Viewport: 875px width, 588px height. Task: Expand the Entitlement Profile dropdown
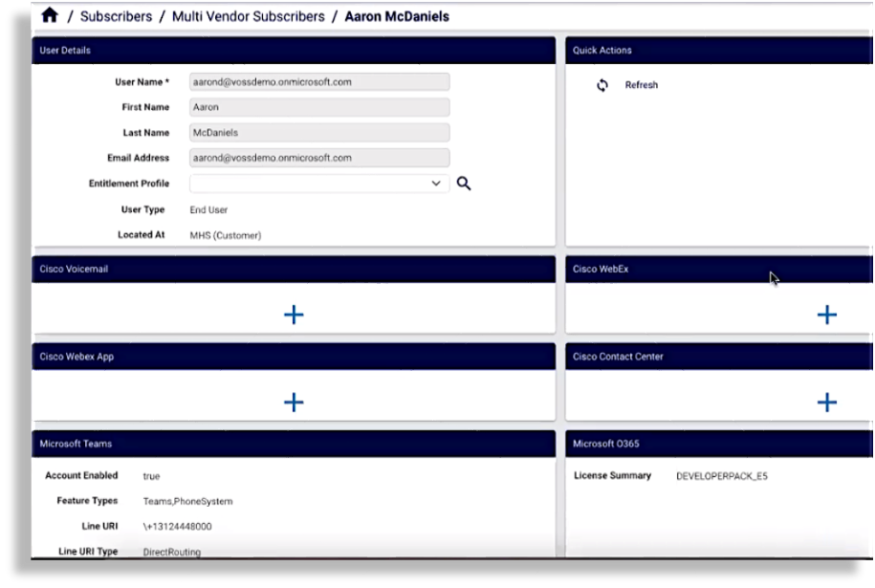436,183
